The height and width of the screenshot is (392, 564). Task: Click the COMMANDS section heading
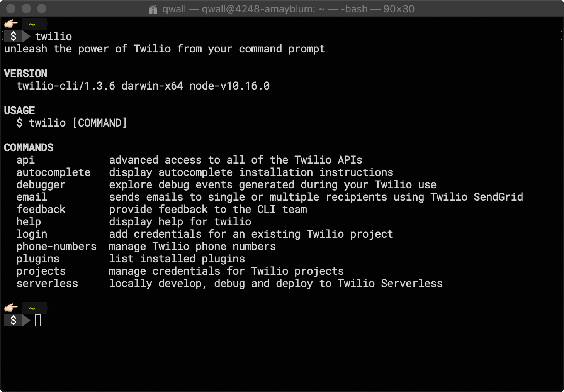point(29,148)
